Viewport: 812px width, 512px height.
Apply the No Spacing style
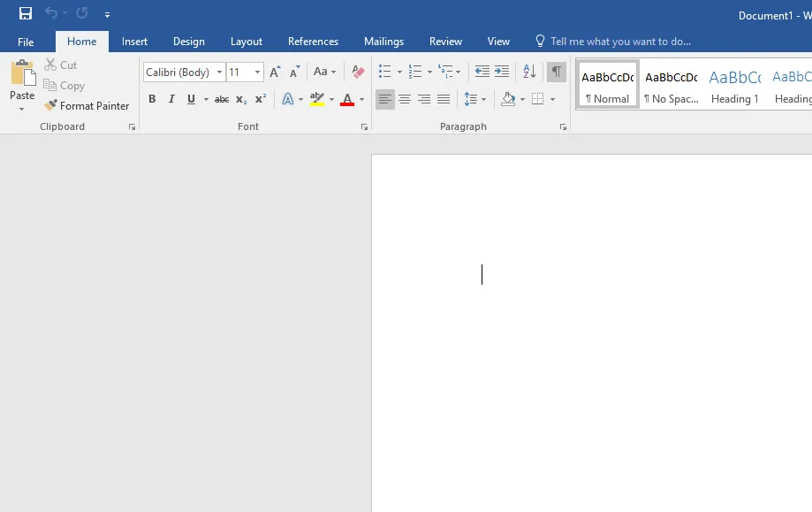tap(672, 85)
